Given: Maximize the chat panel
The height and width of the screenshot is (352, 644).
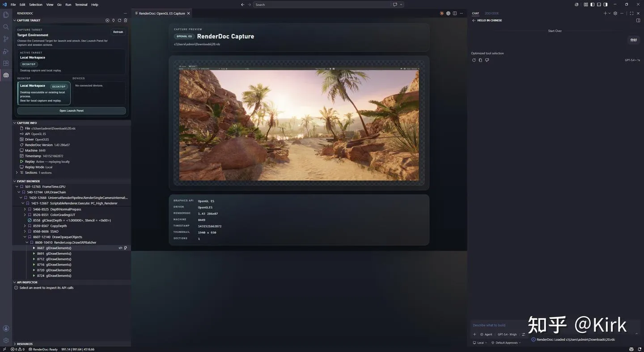Looking at the screenshot, I should pos(631,13).
